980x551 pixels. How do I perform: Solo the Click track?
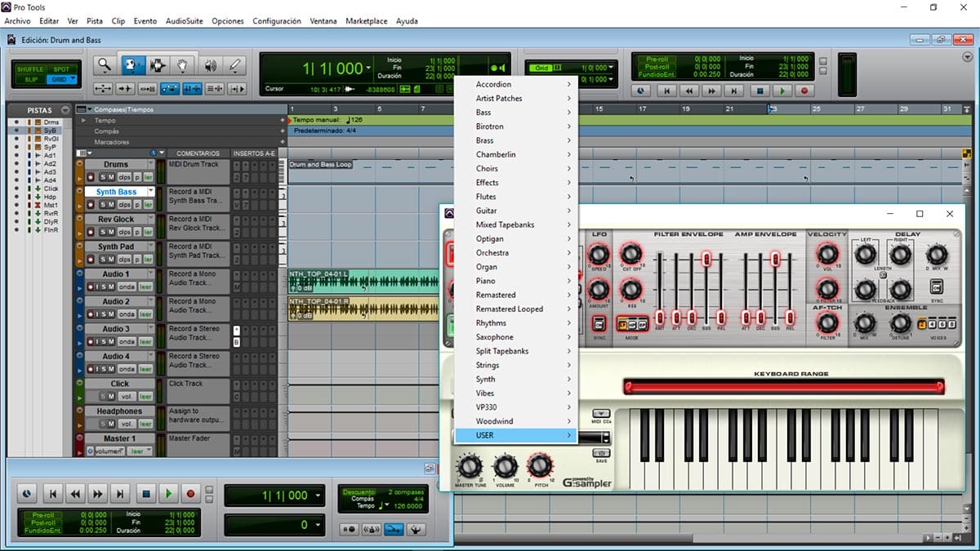coord(103,396)
